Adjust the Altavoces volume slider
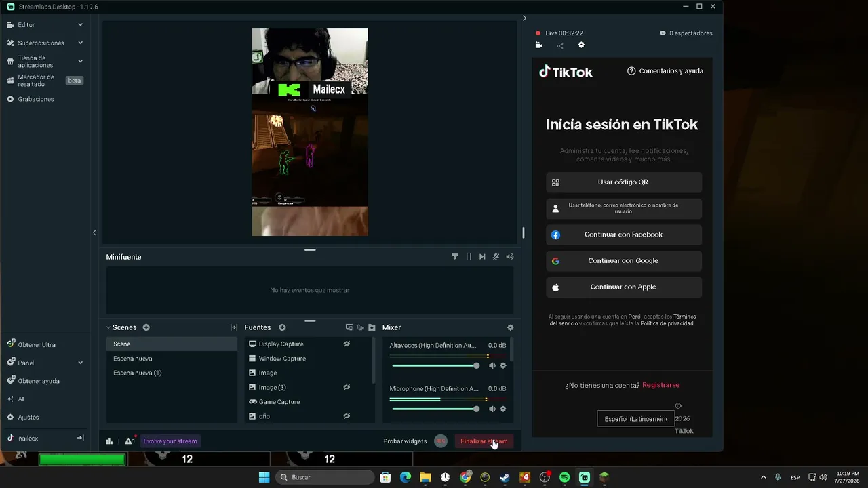This screenshot has height=488, width=868. (x=436, y=365)
